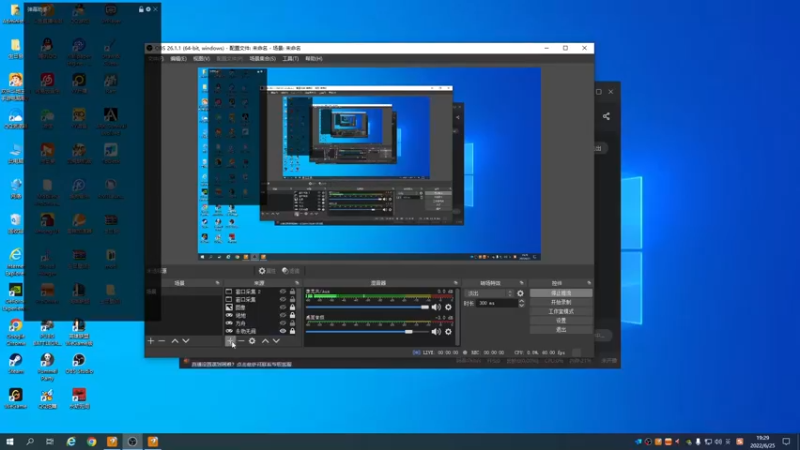Remove selected source with the minus button
This screenshot has height=450, width=800.
point(241,341)
